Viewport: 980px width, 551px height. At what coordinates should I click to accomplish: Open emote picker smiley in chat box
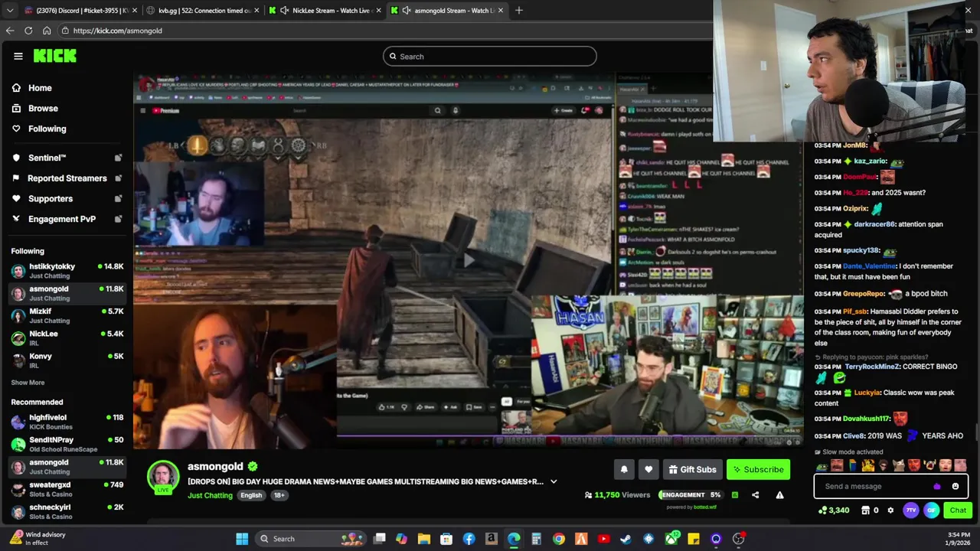pos(955,486)
